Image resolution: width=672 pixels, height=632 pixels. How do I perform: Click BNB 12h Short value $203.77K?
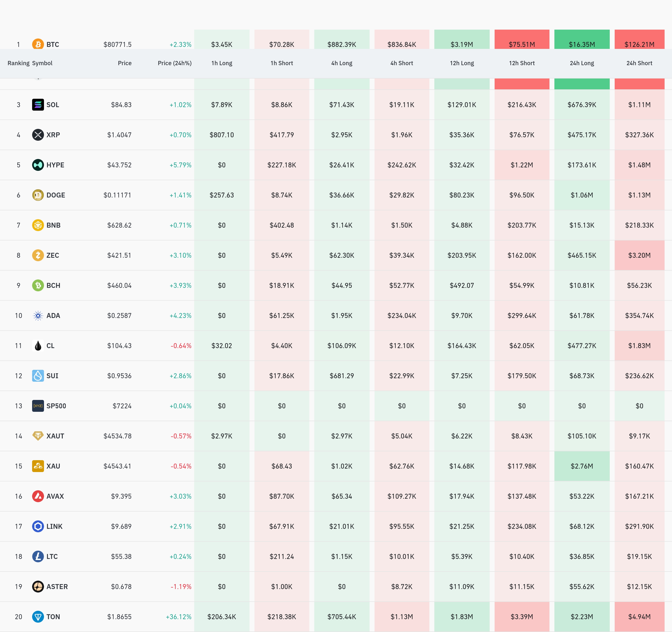522,225
